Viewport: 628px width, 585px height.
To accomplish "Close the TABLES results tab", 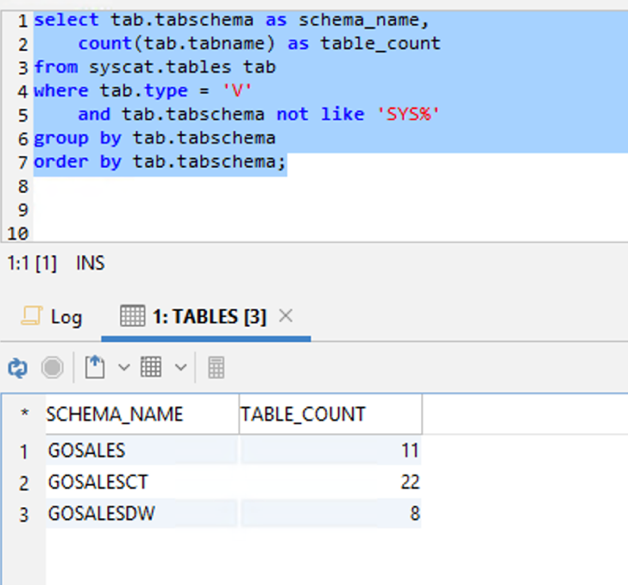I will tap(285, 316).
